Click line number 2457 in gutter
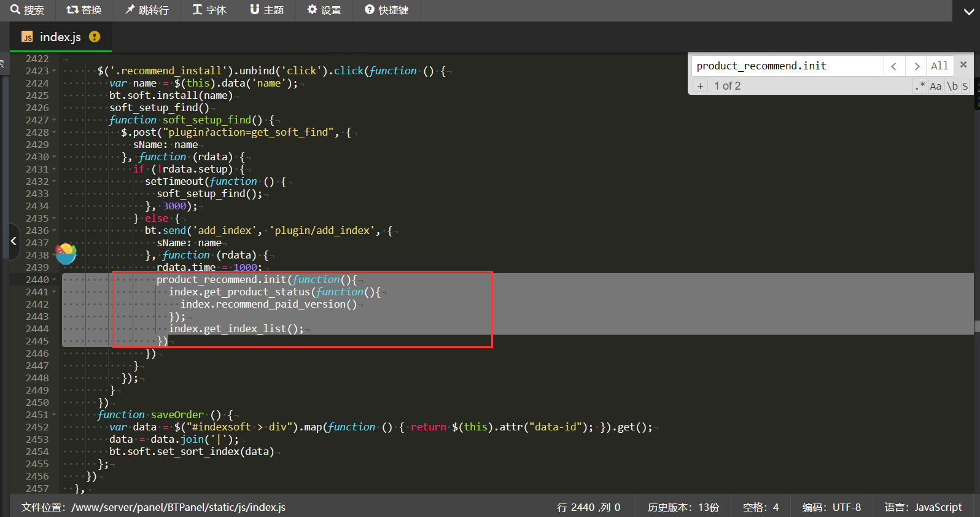The image size is (980, 517). click(x=37, y=489)
